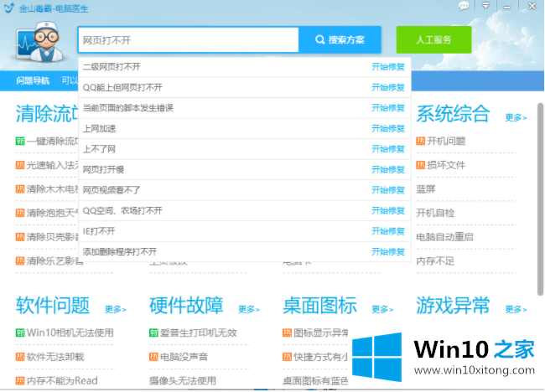Click 开始修复 for 二级网页打不开
This screenshot has width=545, height=392.
click(x=388, y=67)
